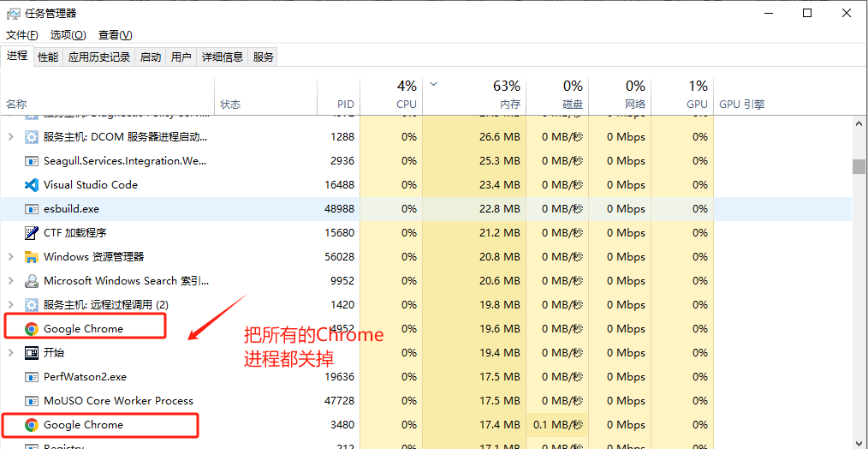Click the 开始 process icon
This screenshot has width=868, height=449.
click(x=32, y=352)
